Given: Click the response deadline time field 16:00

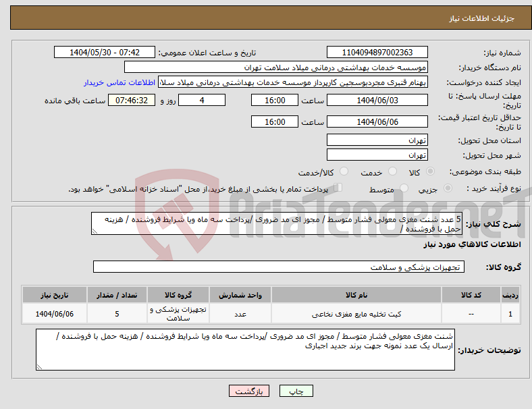Looking at the screenshot, I should click(275, 101).
